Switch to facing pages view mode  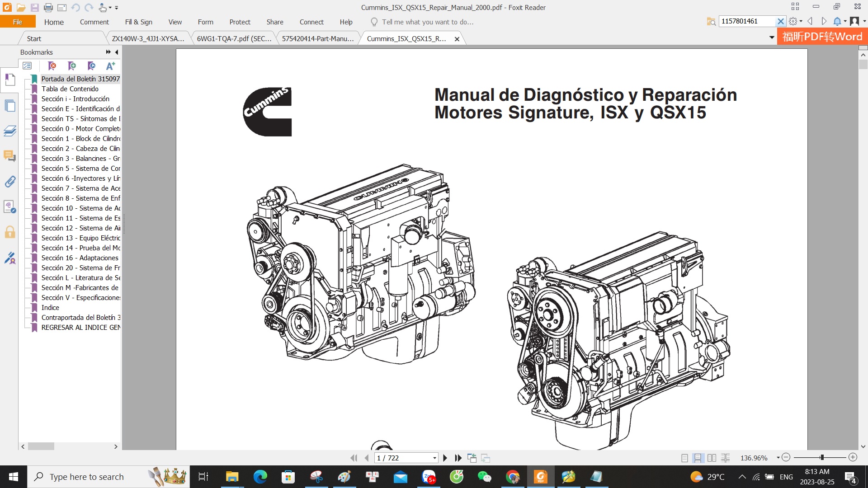tap(712, 458)
